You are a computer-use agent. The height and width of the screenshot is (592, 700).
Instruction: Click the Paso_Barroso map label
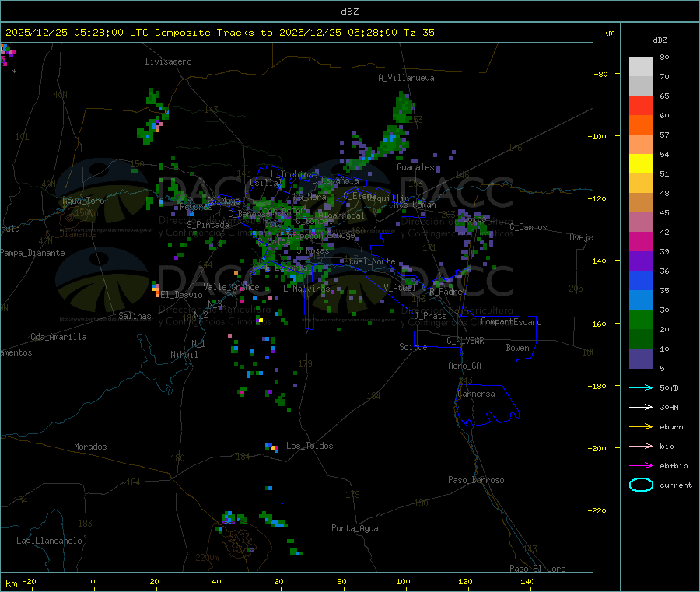point(476,480)
